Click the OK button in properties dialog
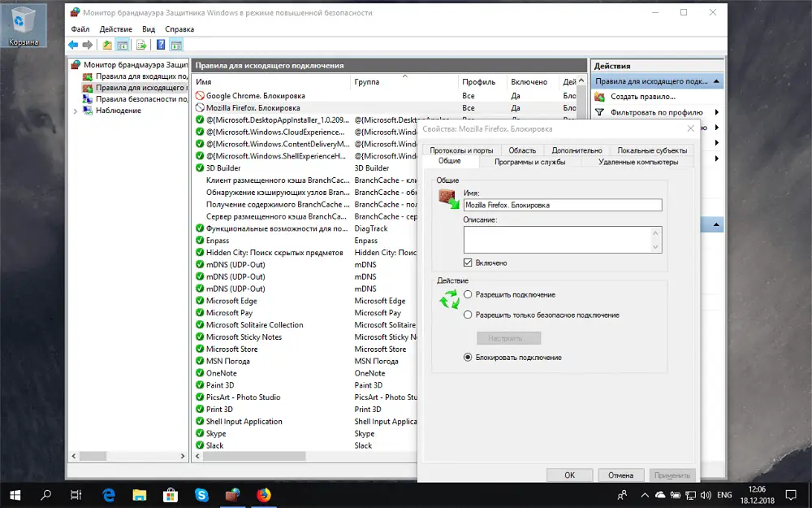The width and height of the screenshot is (812, 508). pyautogui.click(x=569, y=475)
